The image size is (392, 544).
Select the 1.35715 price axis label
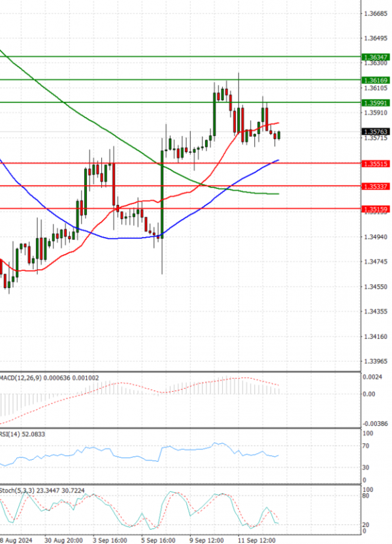point(375,138)
